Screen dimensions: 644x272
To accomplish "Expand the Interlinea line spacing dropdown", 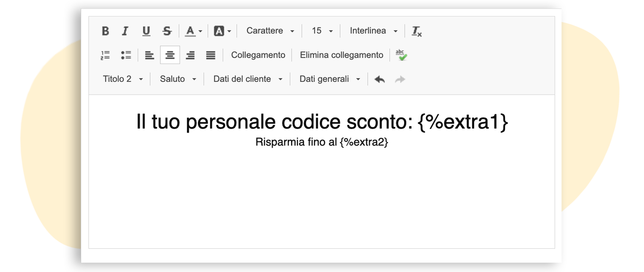I will [373, 31].
